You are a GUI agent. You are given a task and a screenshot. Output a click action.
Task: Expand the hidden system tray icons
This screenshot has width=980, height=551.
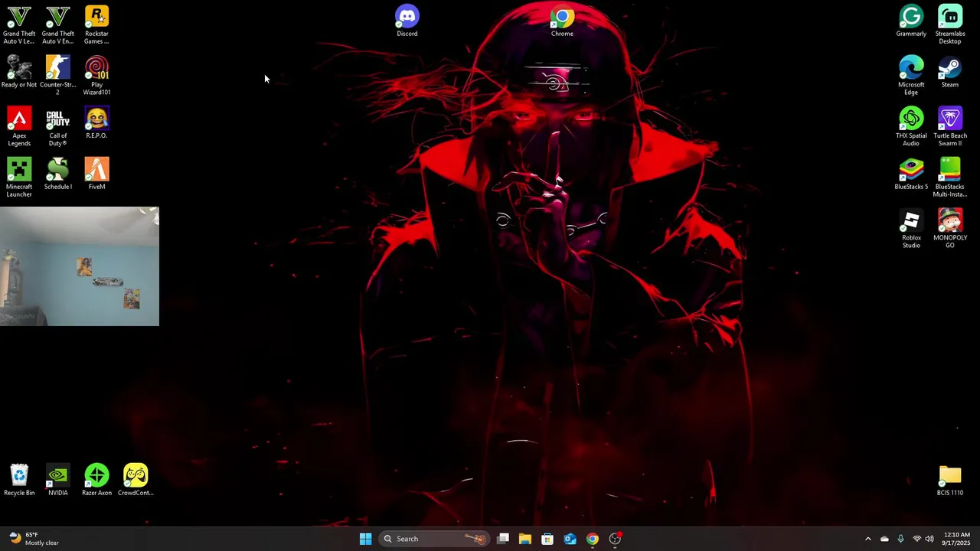867,539
